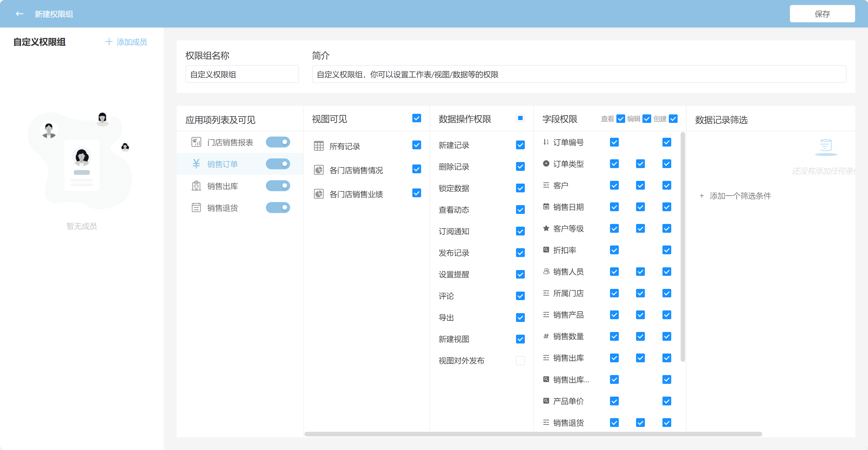The width and height of the screenshot is (868, 450).
Task: Click the horizontal scrollbar at bottom
Action: pos(533,434)
